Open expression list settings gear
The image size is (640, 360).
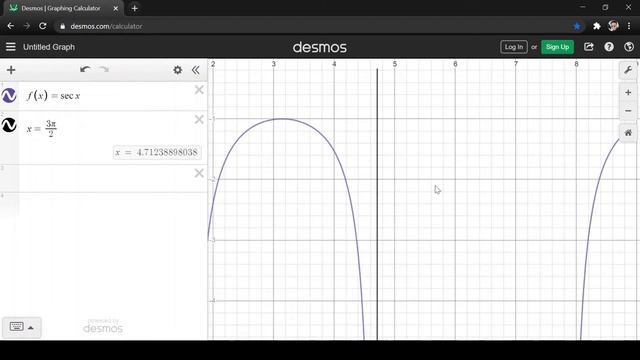[x=178, y=70]
